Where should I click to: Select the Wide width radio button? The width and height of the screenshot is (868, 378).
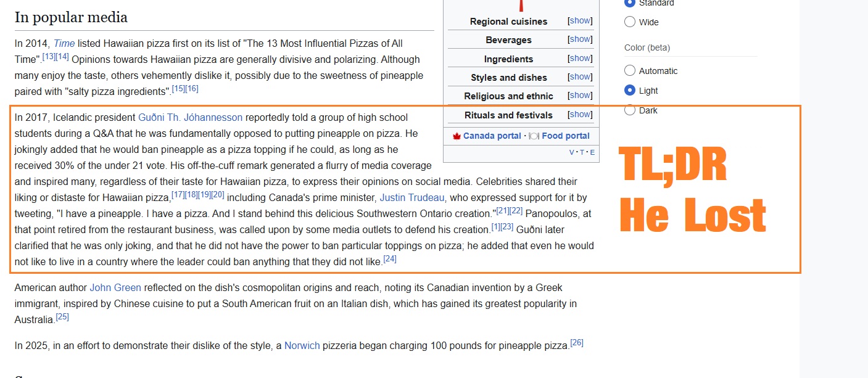[630, 22]
